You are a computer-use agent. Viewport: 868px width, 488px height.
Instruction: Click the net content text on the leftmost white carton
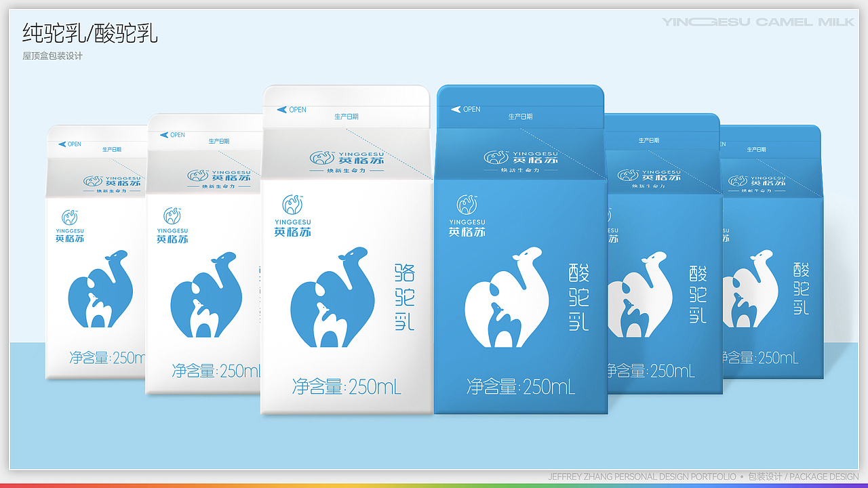(x=108, y=357)
